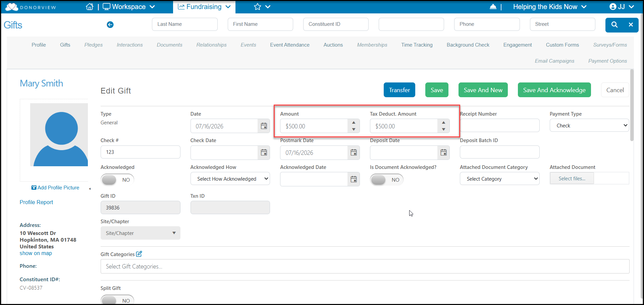
Task: Open the Time Tracking tab
Action: point(417,45)
